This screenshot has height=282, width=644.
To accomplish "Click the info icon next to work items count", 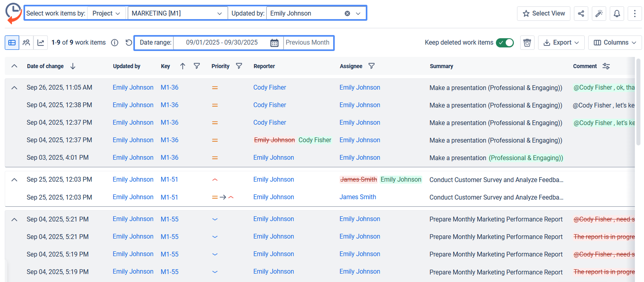I will [115, 43].
